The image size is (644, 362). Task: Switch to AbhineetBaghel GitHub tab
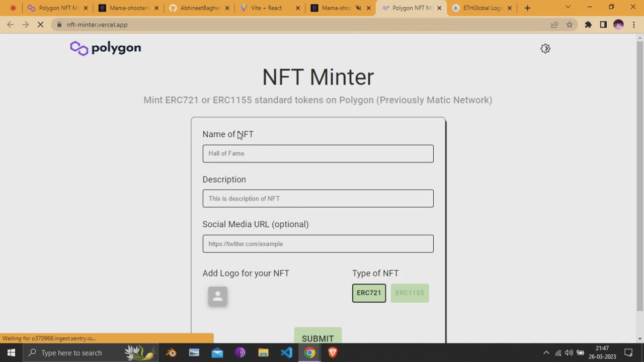[199, 8]
